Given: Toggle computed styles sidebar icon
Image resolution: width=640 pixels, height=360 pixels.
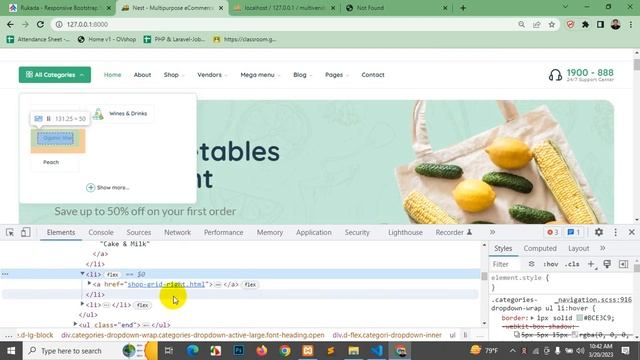Looking at the screenshot, I should [623, 264].
